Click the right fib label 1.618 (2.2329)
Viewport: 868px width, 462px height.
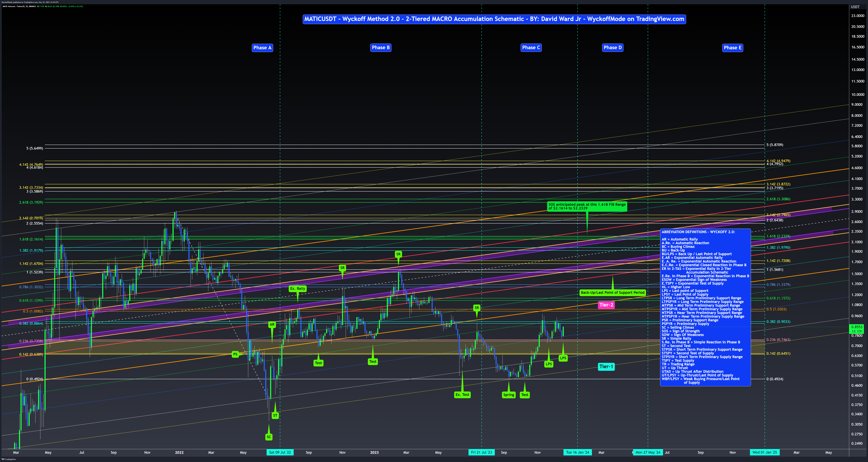[778, 236]
